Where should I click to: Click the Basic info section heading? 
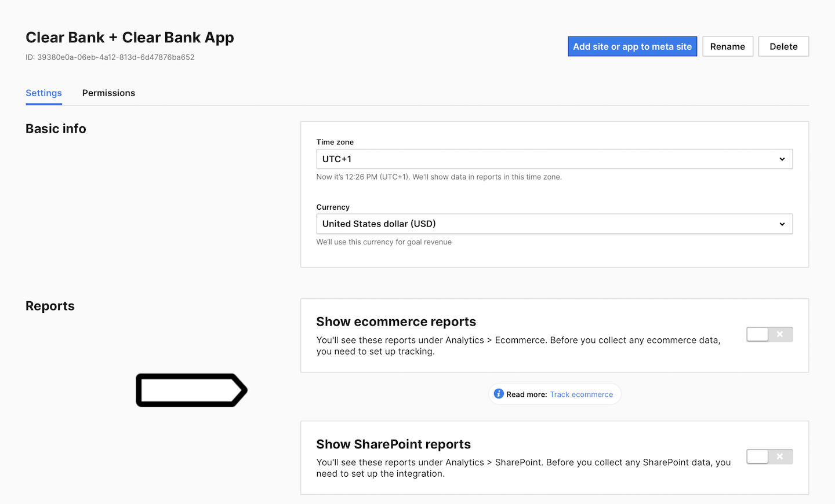pyautogui.click(x=56, y=129)
